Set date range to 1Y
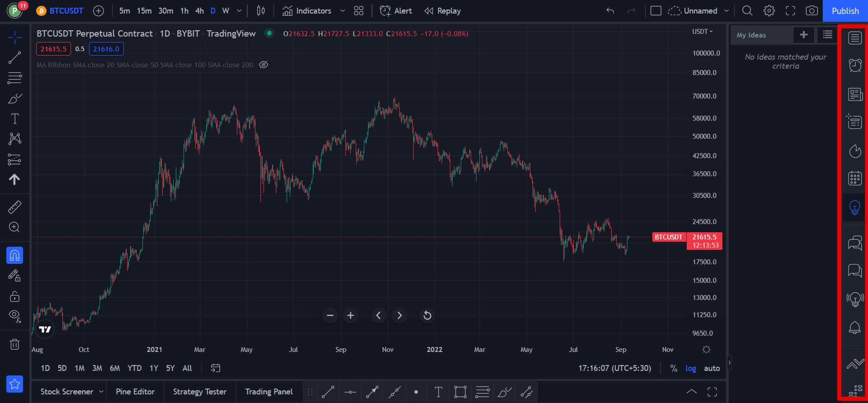Image resolution: width=868 pixels, height=403 pixels. click(154, 368)
